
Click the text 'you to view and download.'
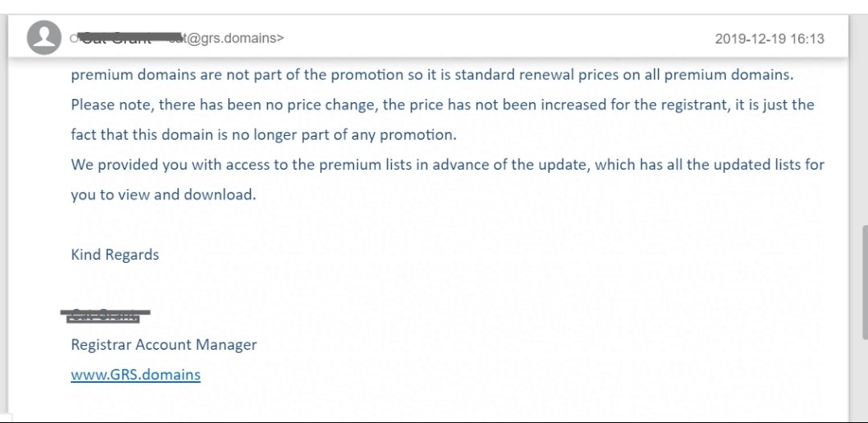coord(163,195)
